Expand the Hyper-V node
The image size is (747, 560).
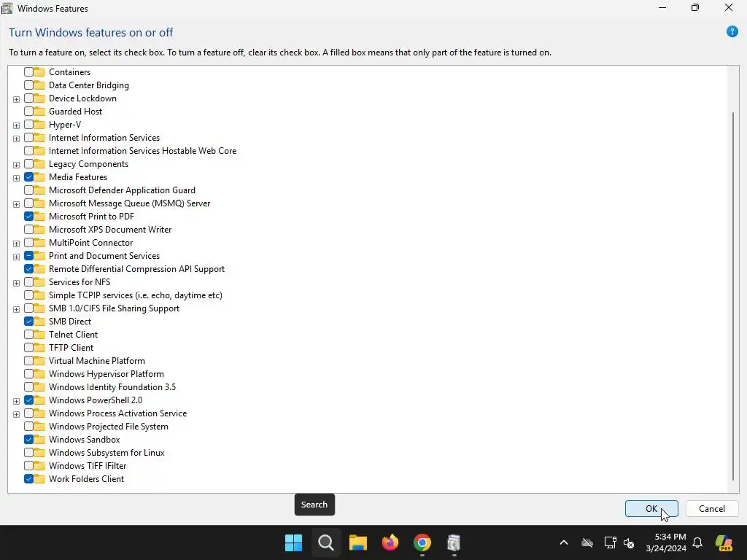click(16, 125)
